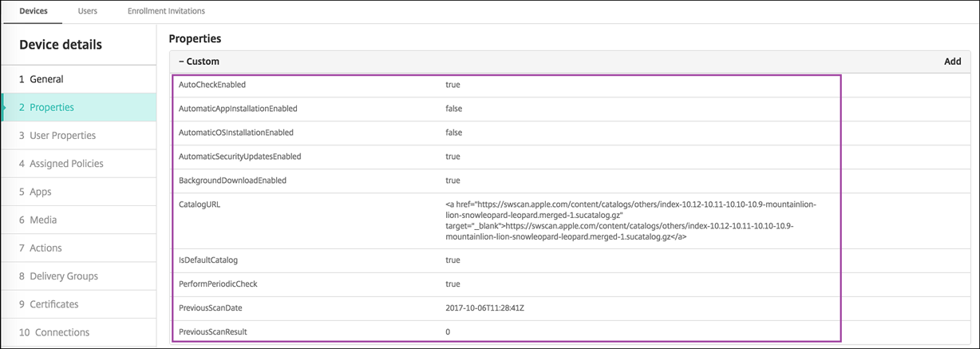Navigate to Media in sidebar
The width and height of the screenshot is (980, 349).
coord(43,220)
